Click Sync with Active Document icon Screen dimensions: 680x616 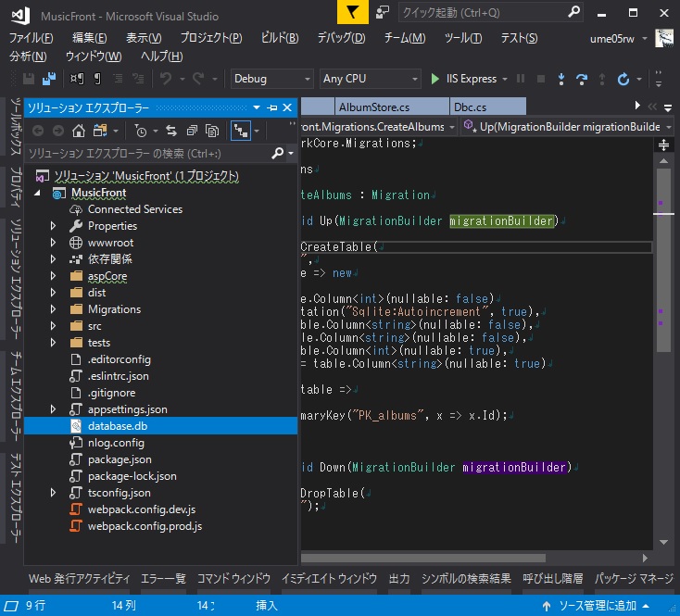[171, 131]
